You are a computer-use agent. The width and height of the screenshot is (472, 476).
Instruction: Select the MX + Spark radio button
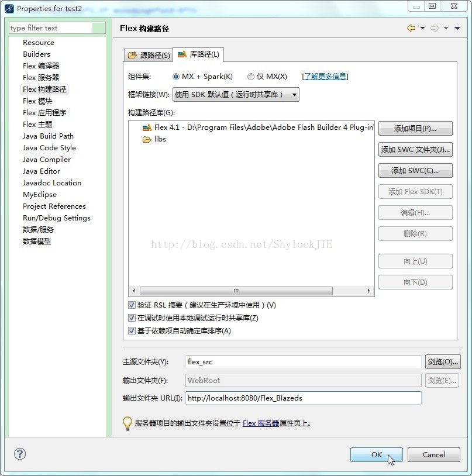tap(175, 77)
